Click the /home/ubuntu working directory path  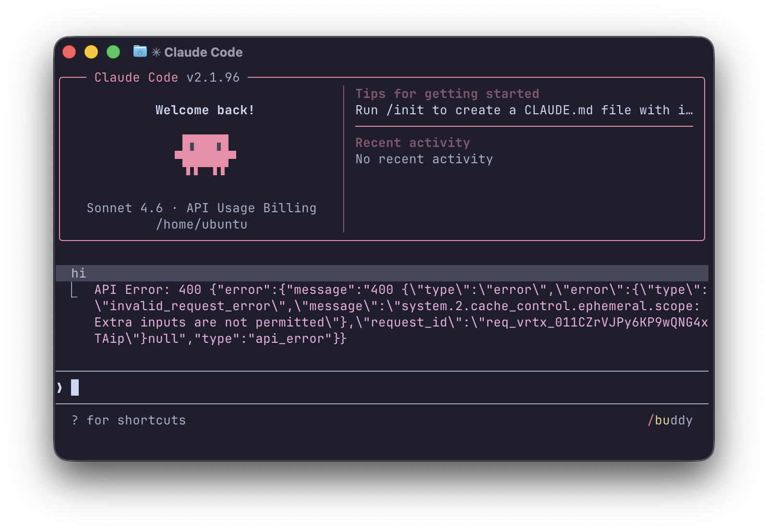[202, 224]
